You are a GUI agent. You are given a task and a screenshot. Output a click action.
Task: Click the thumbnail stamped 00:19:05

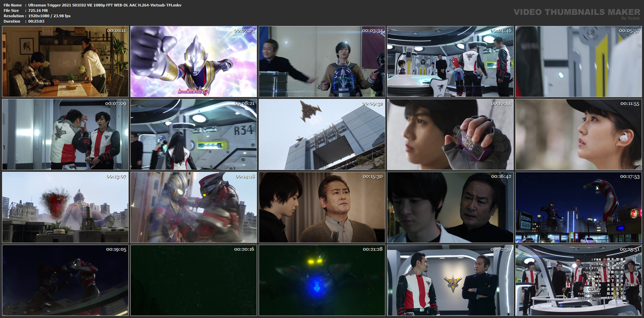click(65, 280)
